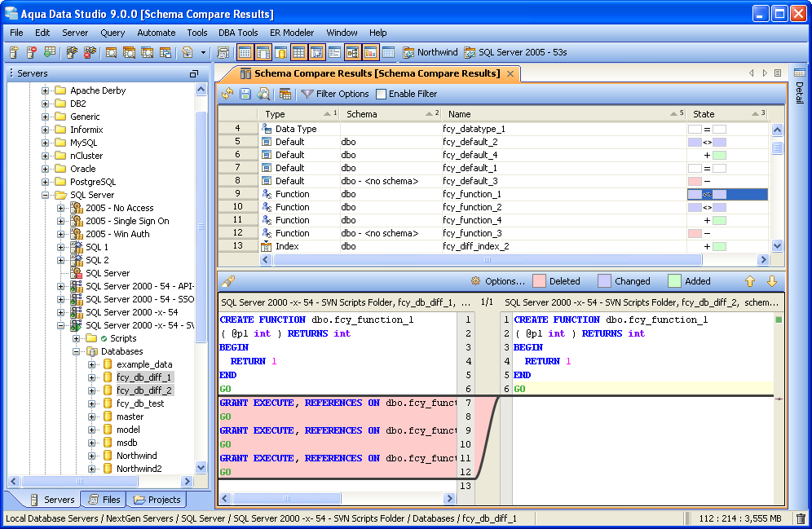This screenshot has height=529, width=812.
Task: Open the Projects tab
Action: (x=157, y=500)
